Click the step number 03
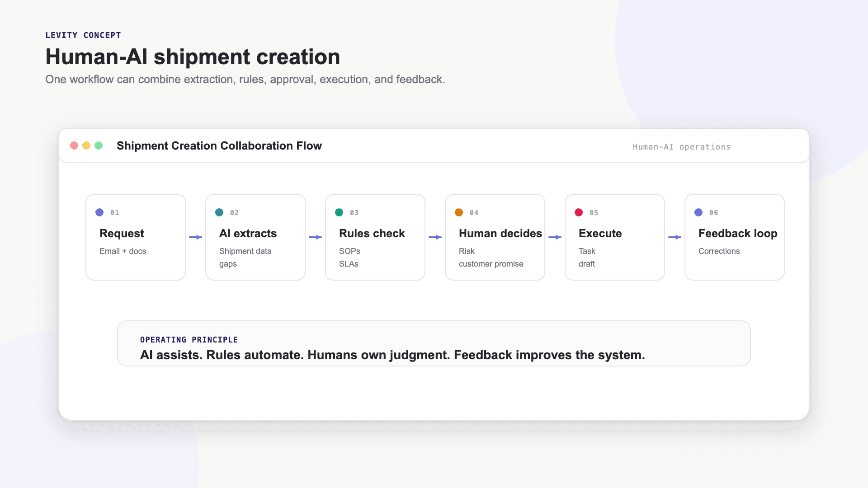 click(x=354, y=213)
